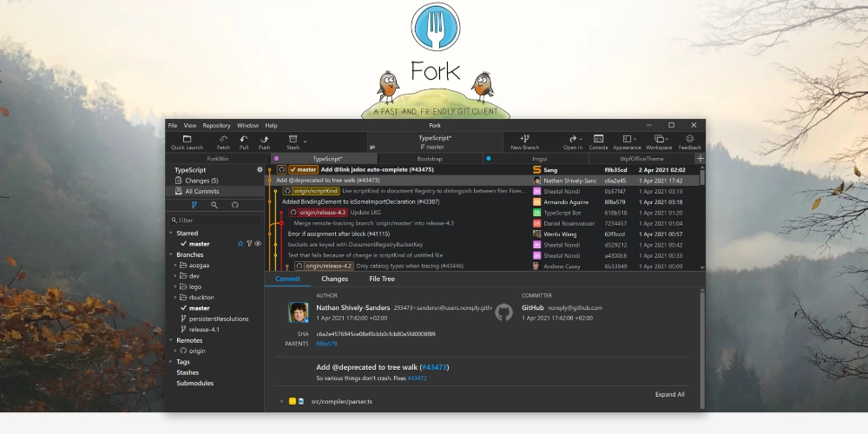This screenshot has width=868, height=434.
Task: Switch to the WpfOfficeTheme repository tab
Action: coord(641,159)
